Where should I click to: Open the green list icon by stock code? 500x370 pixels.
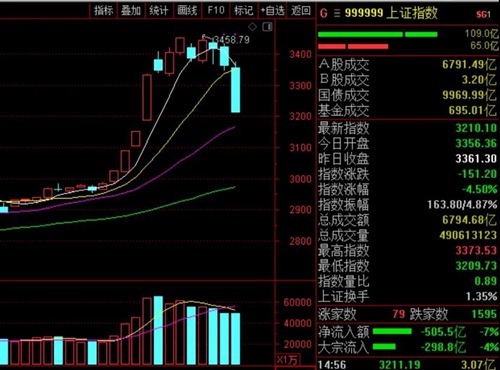[x=337, y=13]
